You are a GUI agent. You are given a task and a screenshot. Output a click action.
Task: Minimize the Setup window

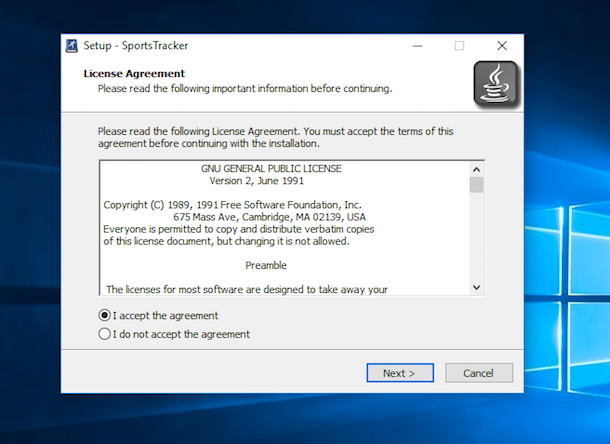417,46
